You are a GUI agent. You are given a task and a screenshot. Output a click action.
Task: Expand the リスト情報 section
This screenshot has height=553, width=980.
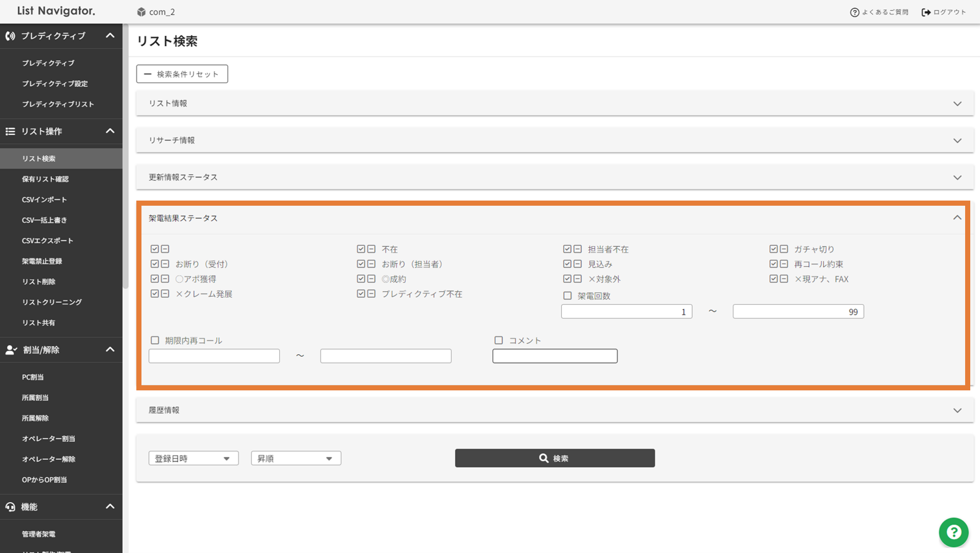click(555, 104)
